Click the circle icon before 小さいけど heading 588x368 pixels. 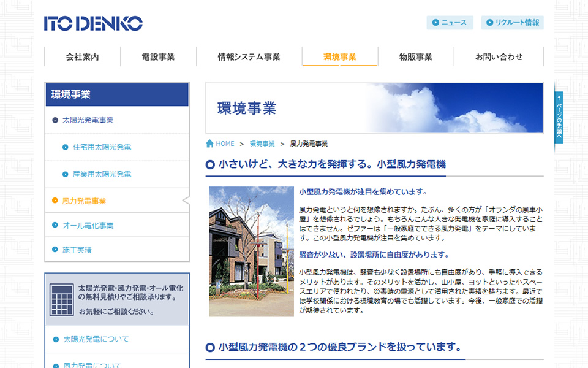tap(210, 164)
